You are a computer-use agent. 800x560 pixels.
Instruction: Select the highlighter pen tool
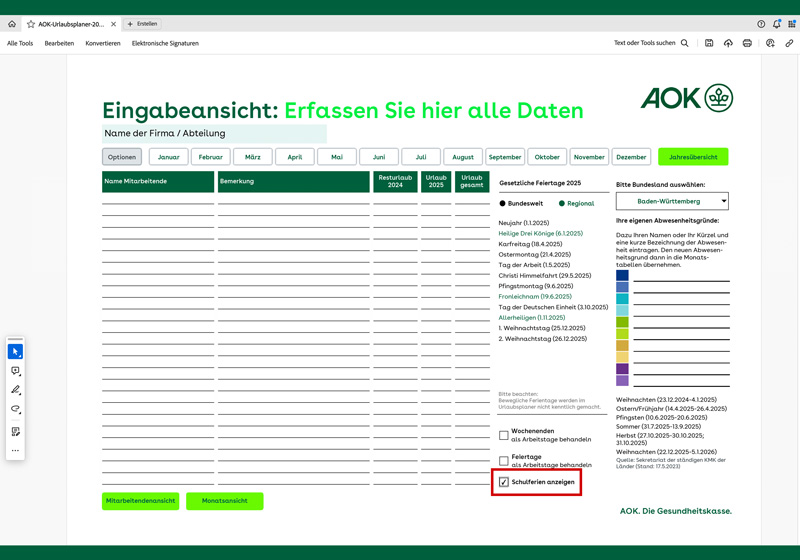tap(15, 390)
